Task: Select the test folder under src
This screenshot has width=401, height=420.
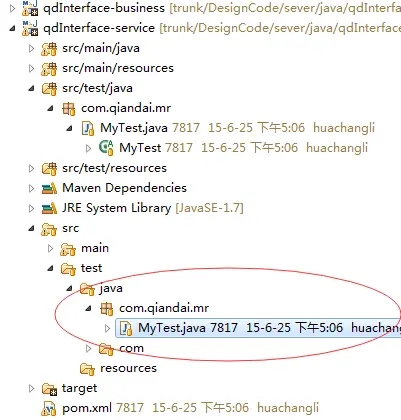Action: point(82,268)
